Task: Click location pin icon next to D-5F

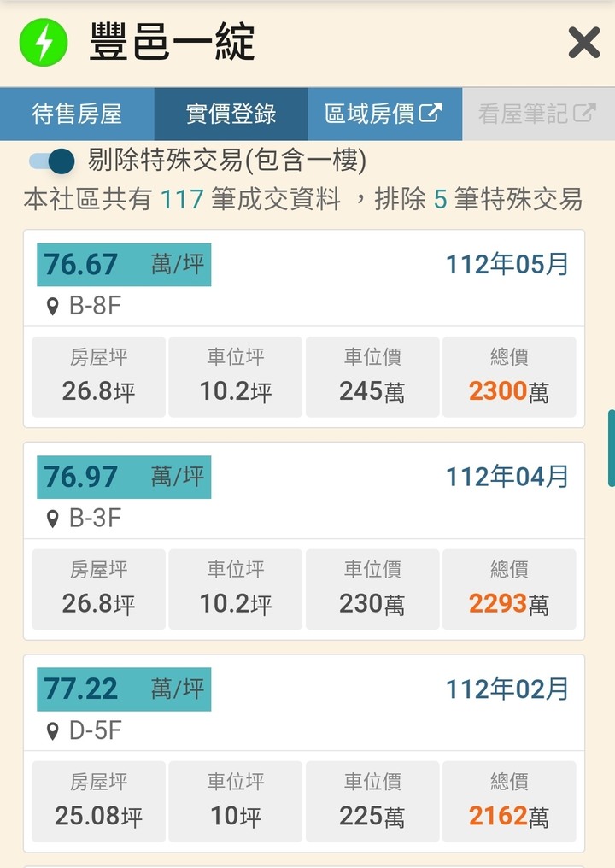Action: click(53, 731)
